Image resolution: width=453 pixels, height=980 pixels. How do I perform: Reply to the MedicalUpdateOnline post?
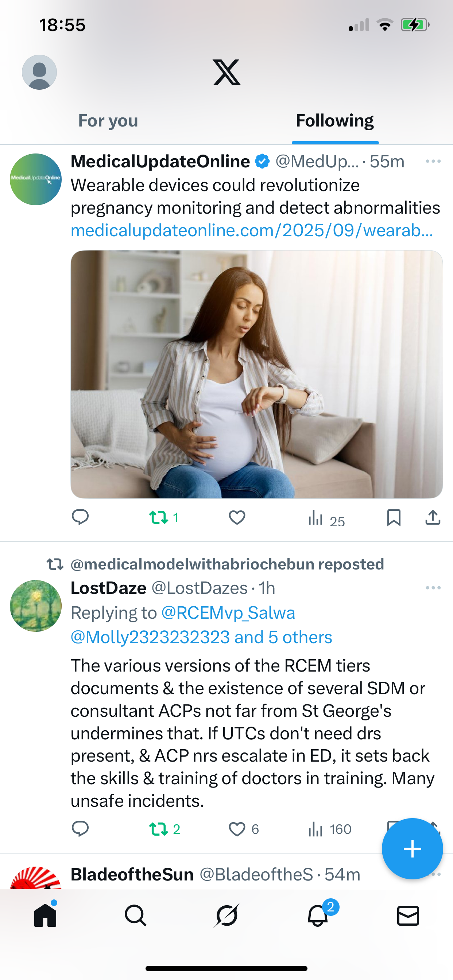point(80,517)
